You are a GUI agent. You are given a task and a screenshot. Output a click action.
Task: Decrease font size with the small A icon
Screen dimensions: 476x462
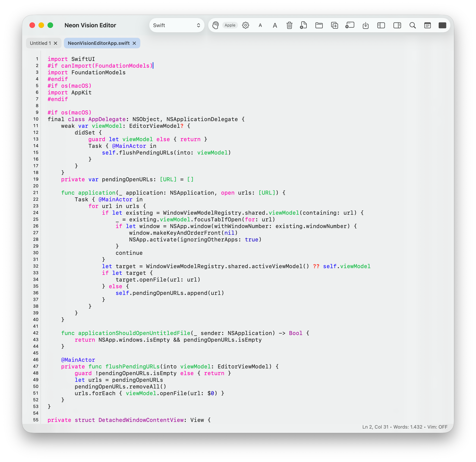(260, 25)
